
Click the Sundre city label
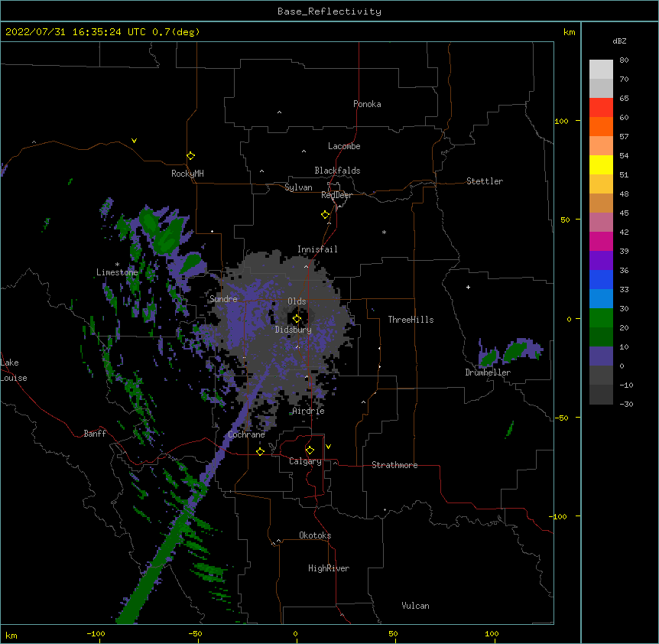click(223, 299)
